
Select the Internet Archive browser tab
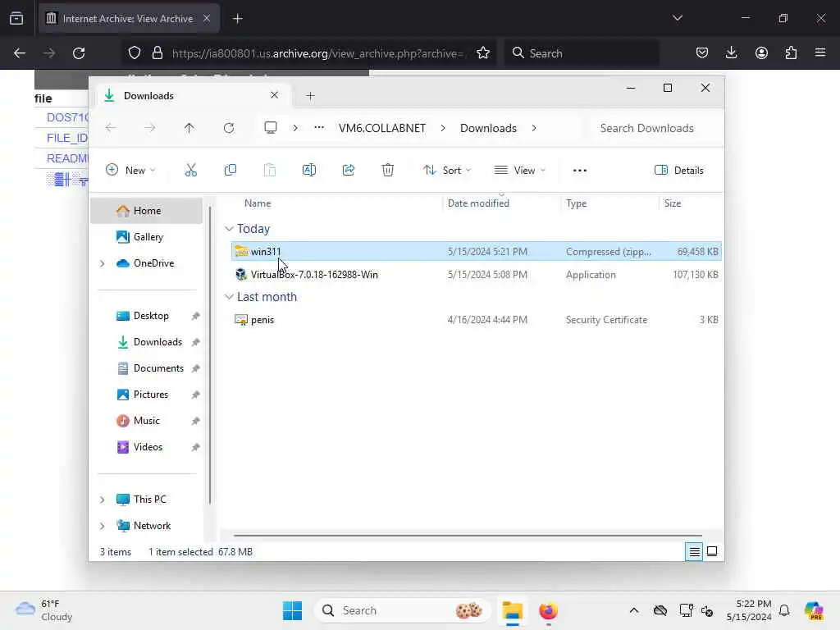[x=129, y=19]
